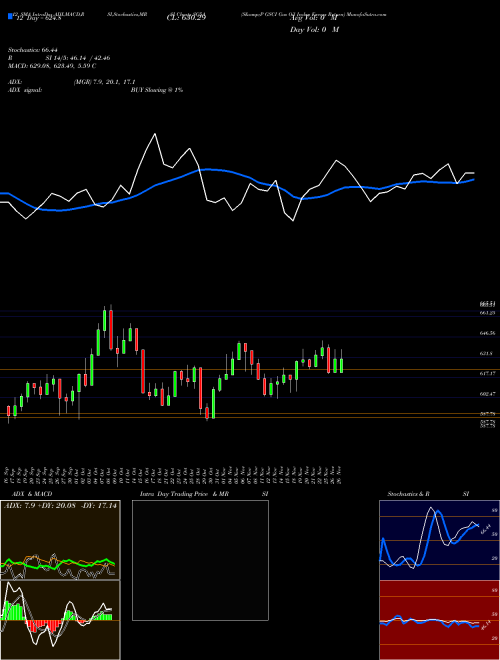This screenshot has width=500, height=660.
Task: Click the peak of the white price line
Action: 154,134
